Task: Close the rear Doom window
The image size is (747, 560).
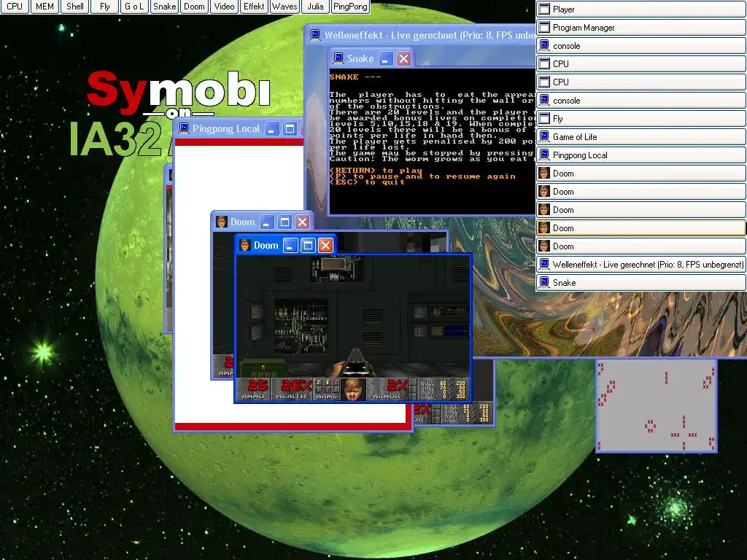Action: (x=303, y=222)
